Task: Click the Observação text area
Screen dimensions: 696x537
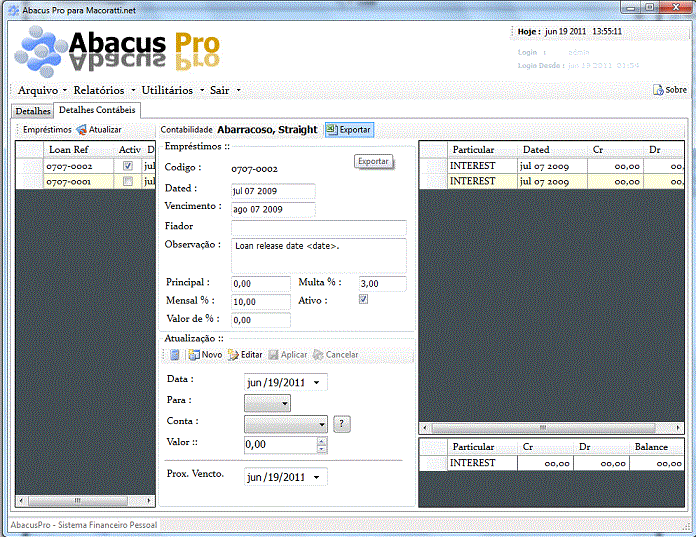Action: pyautogui.click(x=319, y=256)
